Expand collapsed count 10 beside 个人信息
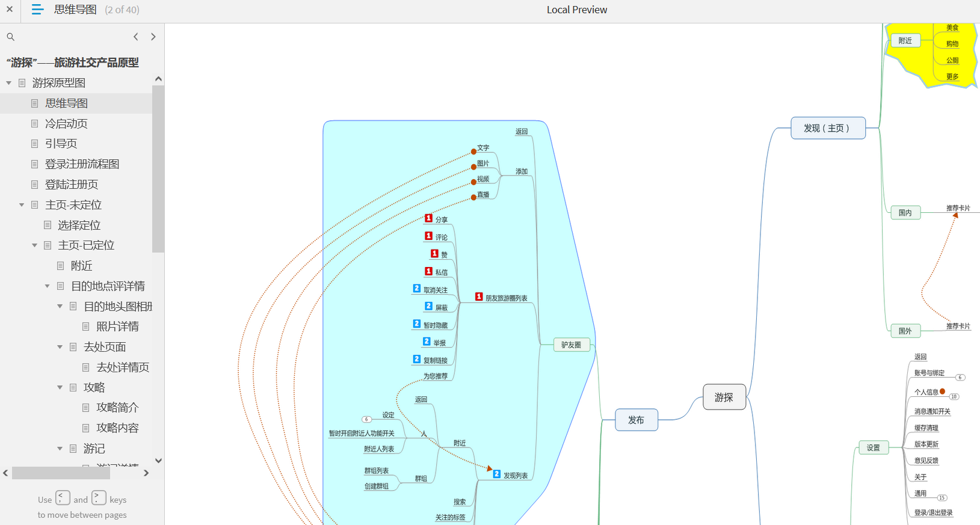The width and height of the screenshot is (980, 525). (x=954, y=397)
